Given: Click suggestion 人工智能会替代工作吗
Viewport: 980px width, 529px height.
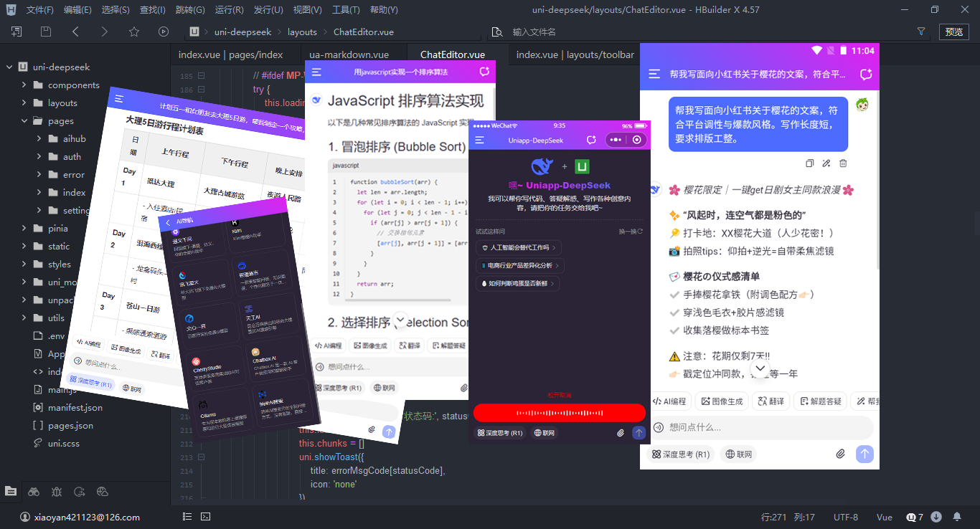Looking at the screenshot, I should pos(517,247).
